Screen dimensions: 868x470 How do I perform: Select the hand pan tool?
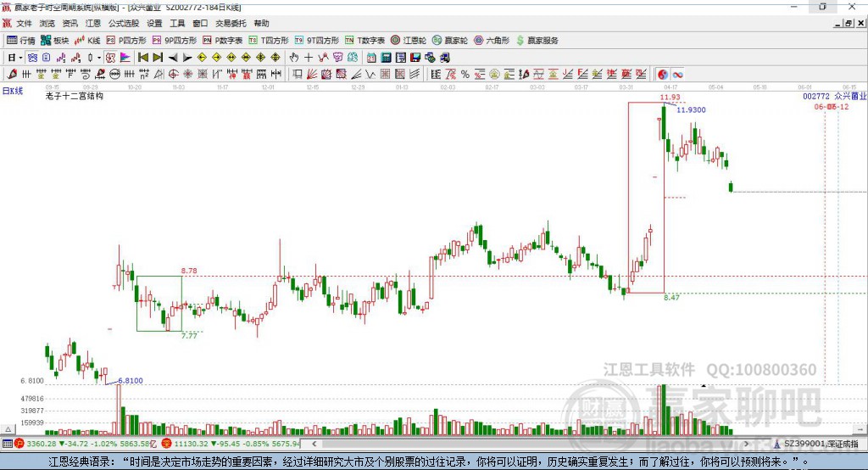tap(294, 58)
